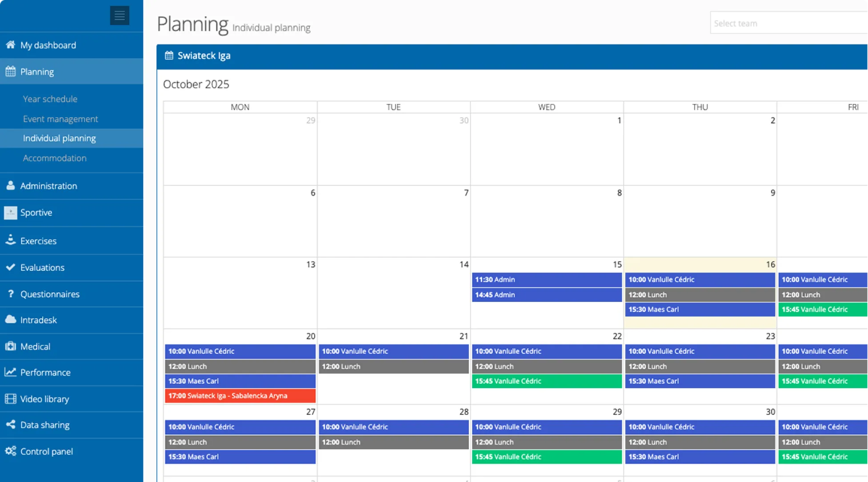Click the Questionnaires question mark icon
Image resolution: width=868 pixels, height=482 pixels.
click(x=9, y=294)
